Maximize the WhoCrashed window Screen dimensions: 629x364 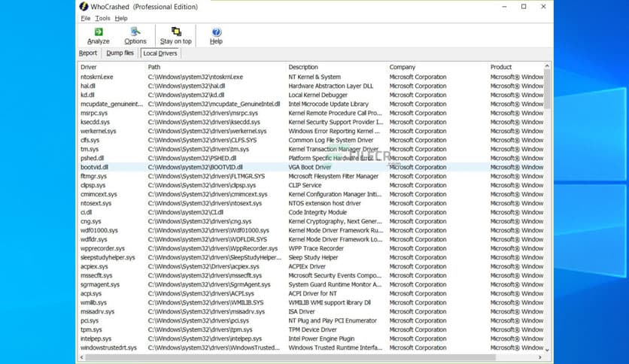pos(524,7)
